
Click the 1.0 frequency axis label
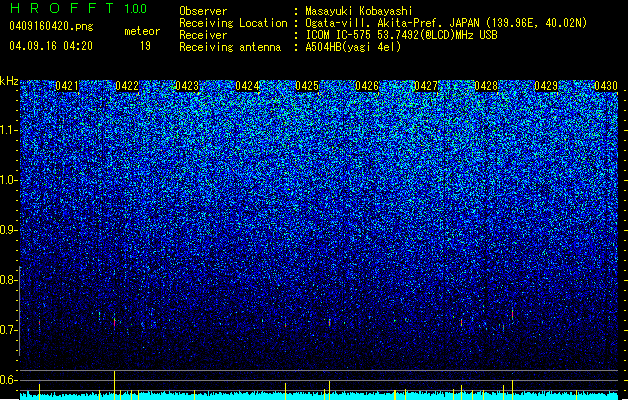(9, 180)
